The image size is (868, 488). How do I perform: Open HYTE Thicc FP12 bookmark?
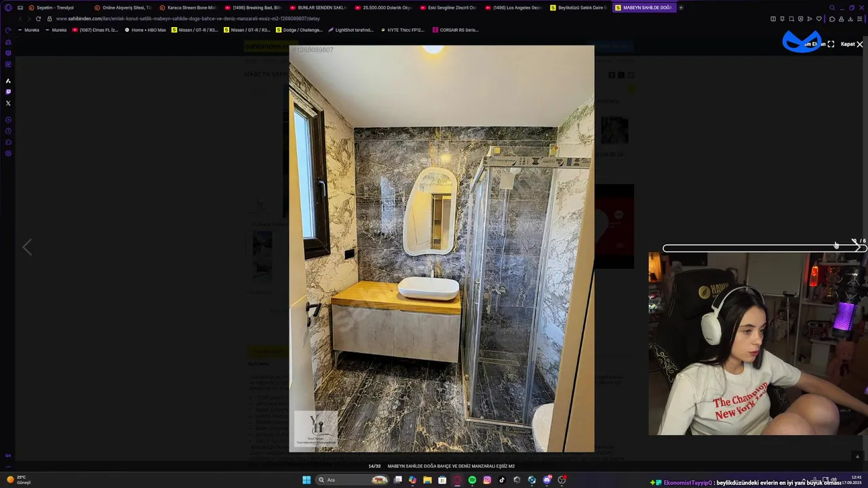pos(402,30)
